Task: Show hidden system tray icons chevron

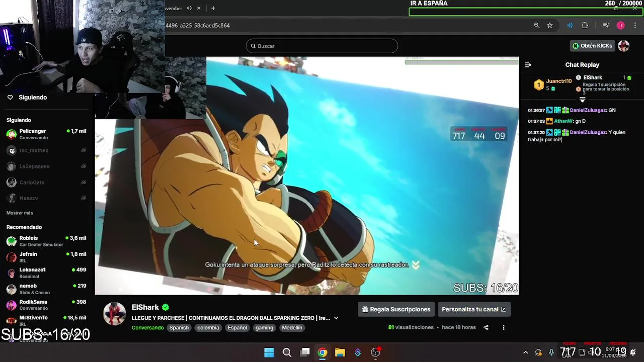Action: click(525, 352)
